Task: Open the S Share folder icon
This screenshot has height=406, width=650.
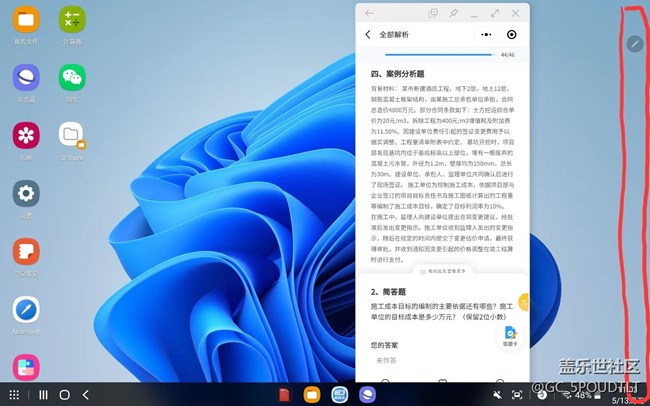Action: [x=72, y=135]
